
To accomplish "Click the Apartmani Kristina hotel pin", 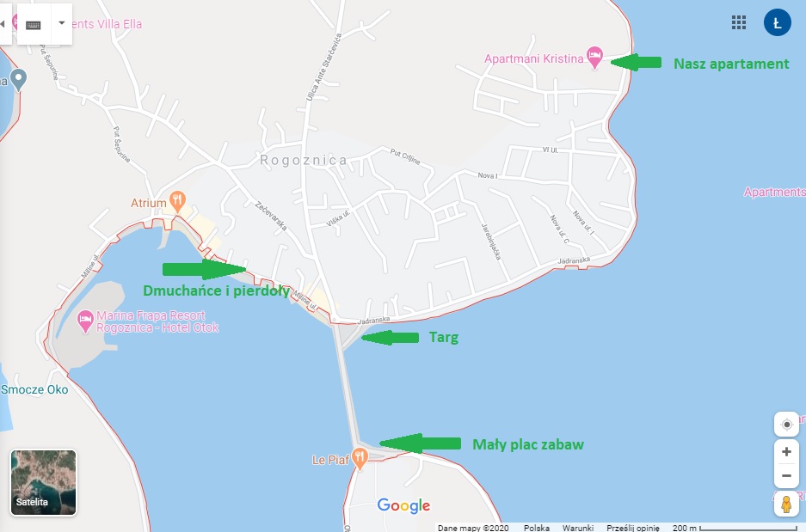I will coord(594,57).
